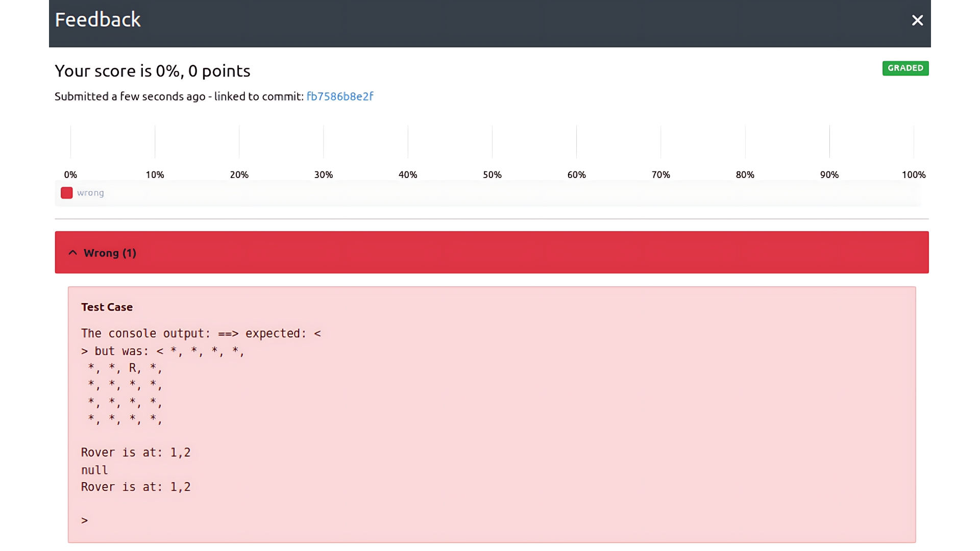
Task: Click the Submitted a few seconds ago text
Action: coord(130,96)
